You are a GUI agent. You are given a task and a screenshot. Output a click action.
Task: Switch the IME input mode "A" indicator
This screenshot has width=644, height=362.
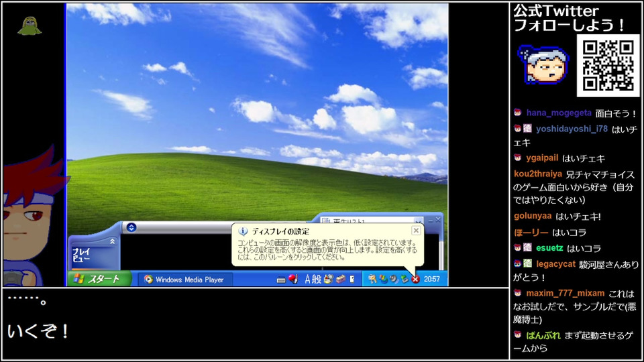click(307, 280)
